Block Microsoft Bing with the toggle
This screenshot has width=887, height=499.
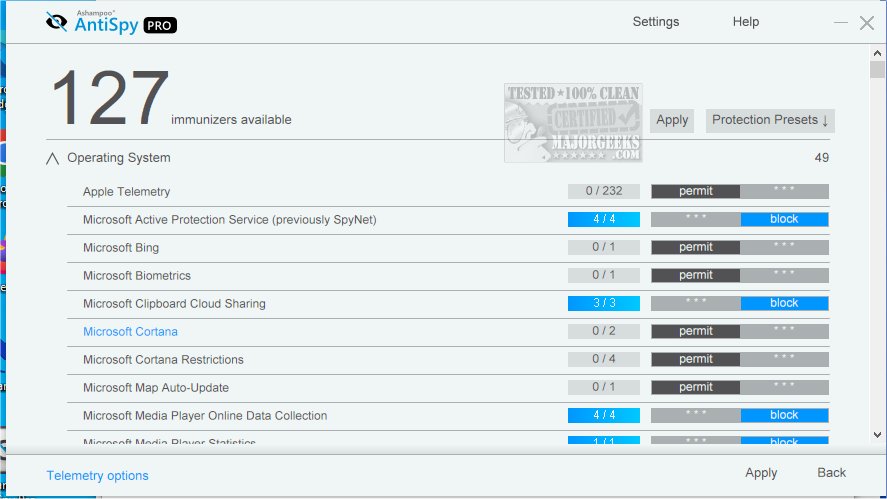[x=784, y=247]
